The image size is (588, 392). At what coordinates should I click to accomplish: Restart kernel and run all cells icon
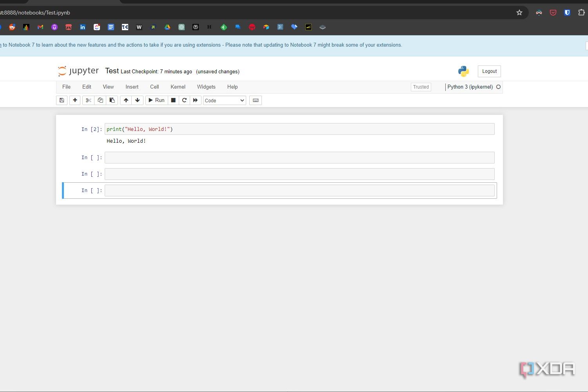pyautogui.click(x=195, y=100)
